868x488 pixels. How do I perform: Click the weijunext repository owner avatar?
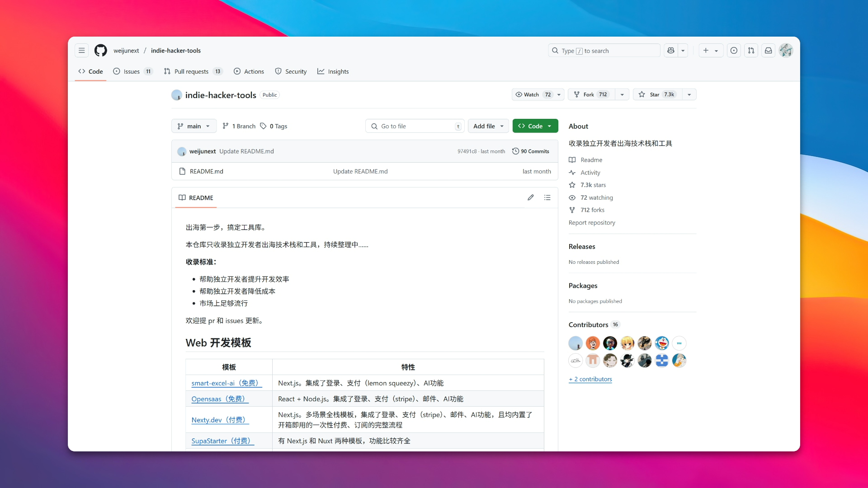(x=177, y=95)
